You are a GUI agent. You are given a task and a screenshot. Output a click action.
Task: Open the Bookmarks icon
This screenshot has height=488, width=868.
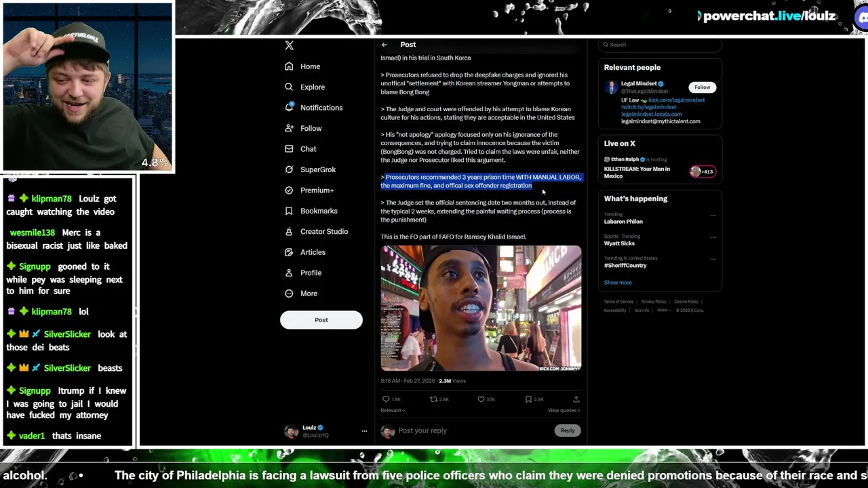pos(289,211)
